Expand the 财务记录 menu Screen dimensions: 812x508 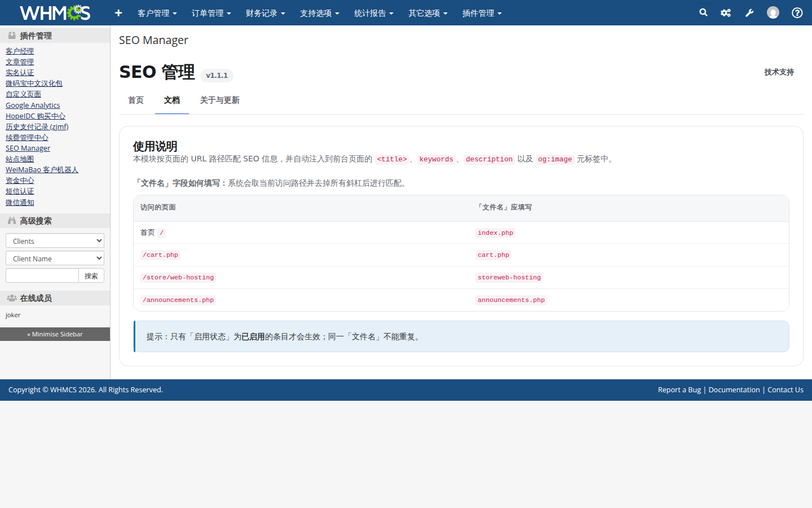click(266, 13)
